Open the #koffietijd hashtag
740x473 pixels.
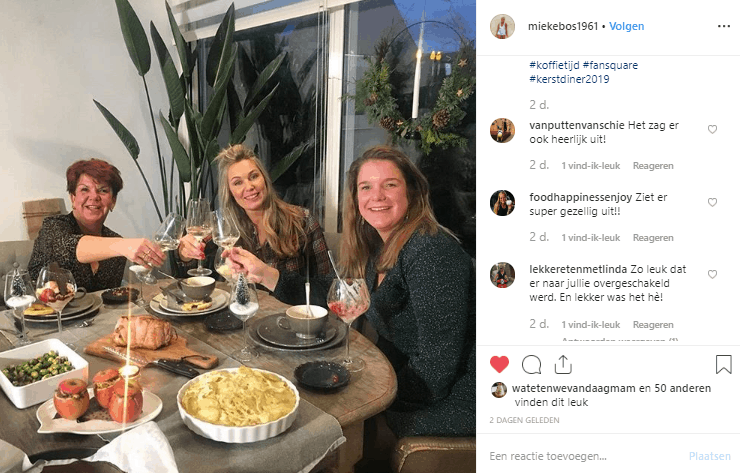pyautogui.click(x=554, y=65)
